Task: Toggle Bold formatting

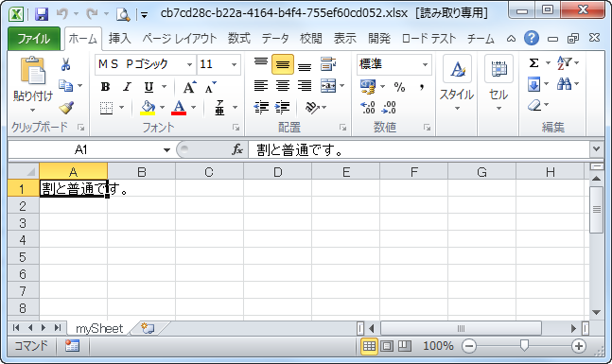Action: (105, 87)
